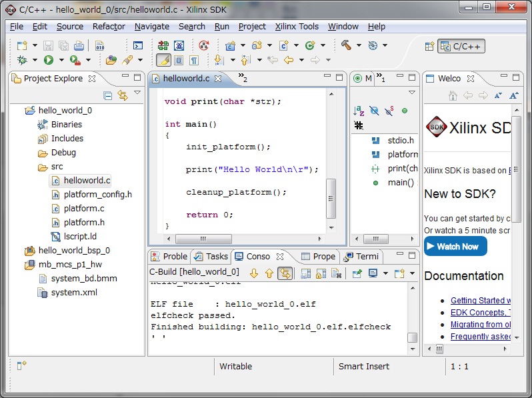Viewport: 532px width, 398px height.
Task: Open the Frequently asked link
Action: [481, 336]
